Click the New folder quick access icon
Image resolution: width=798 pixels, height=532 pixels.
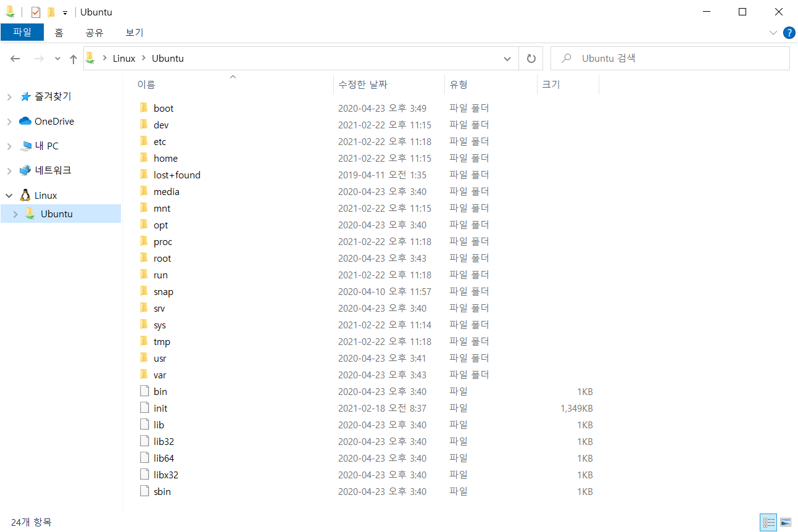click(51, 12)
